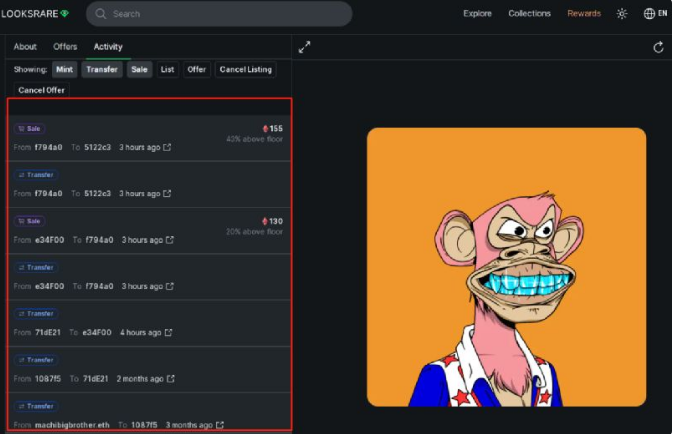
Task: Enable the Cancel Listing filter
Action: (x=246, y=70)
